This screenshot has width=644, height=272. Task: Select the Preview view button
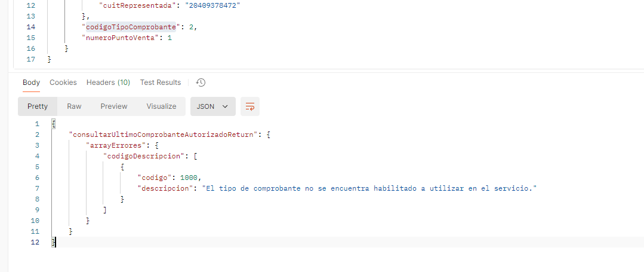(113, 106)
